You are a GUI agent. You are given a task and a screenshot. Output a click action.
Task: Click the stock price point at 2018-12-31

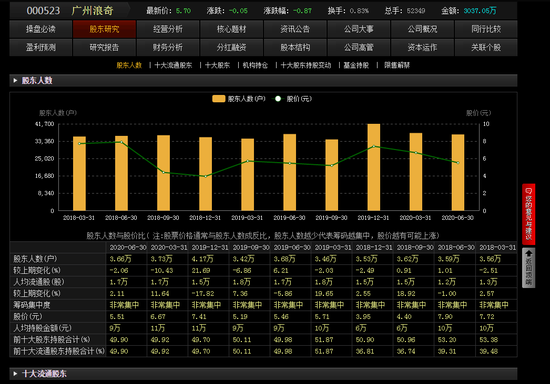(x=206, y=176)
